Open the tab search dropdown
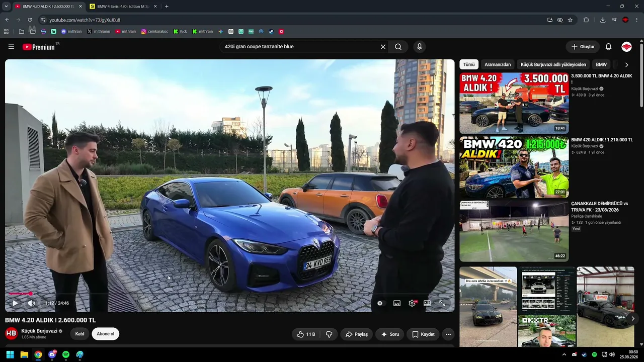This screenshot has height=362, width=644. (x=6, y=7)
